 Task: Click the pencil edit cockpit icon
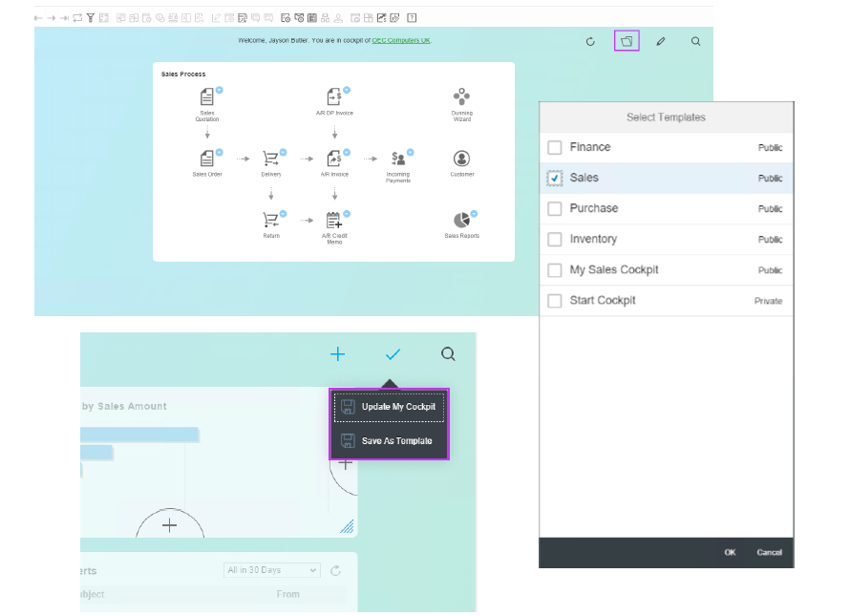(x=661, y=41)
